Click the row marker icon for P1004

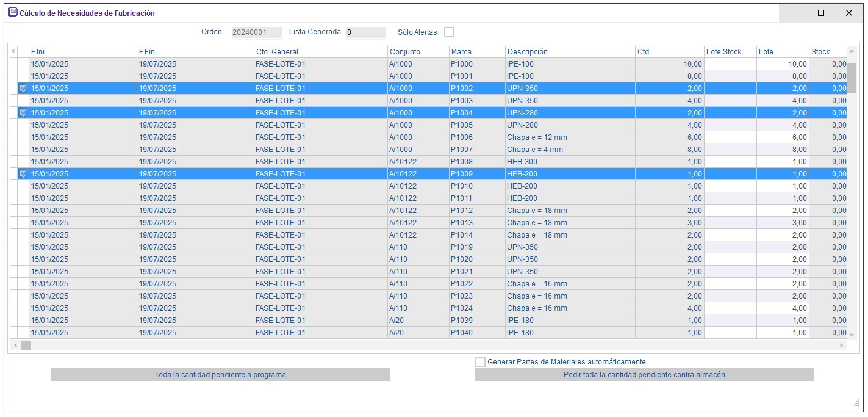click(x=23, y=113)
